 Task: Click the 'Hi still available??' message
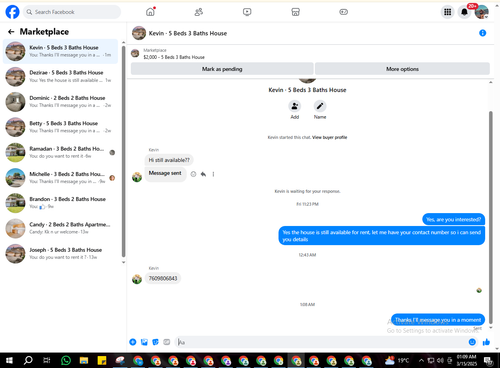(x=169, y=160)
